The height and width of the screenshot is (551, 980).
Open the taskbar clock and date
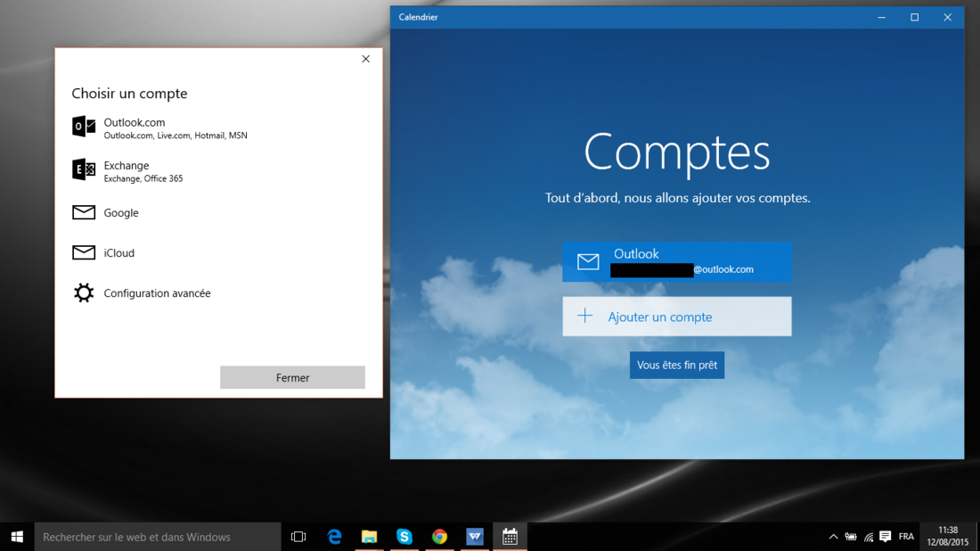click(x=948, y=537)
